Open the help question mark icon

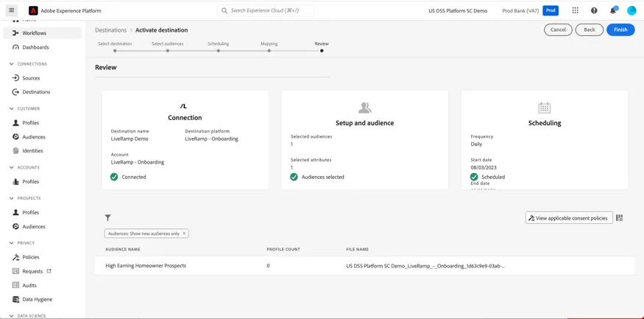(594, 11)
